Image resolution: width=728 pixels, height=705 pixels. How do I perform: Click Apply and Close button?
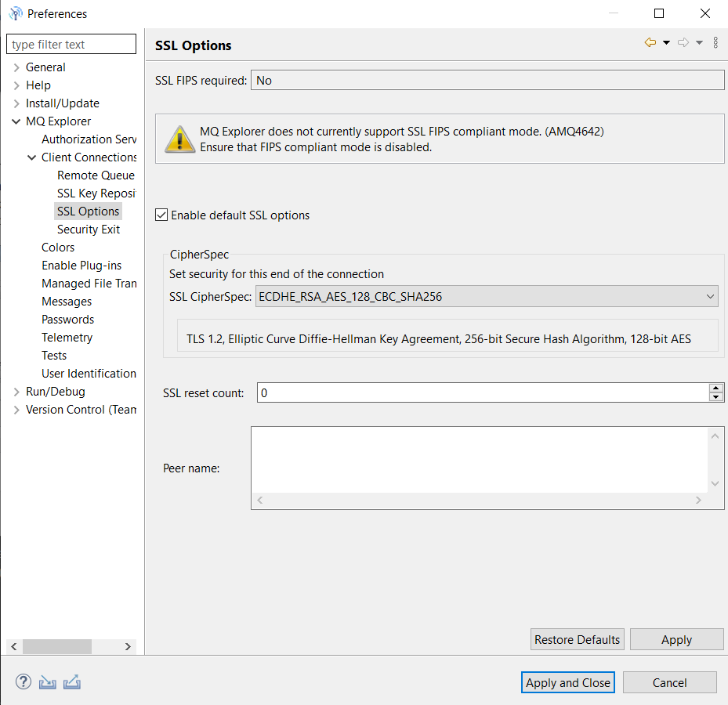[568, 683]
